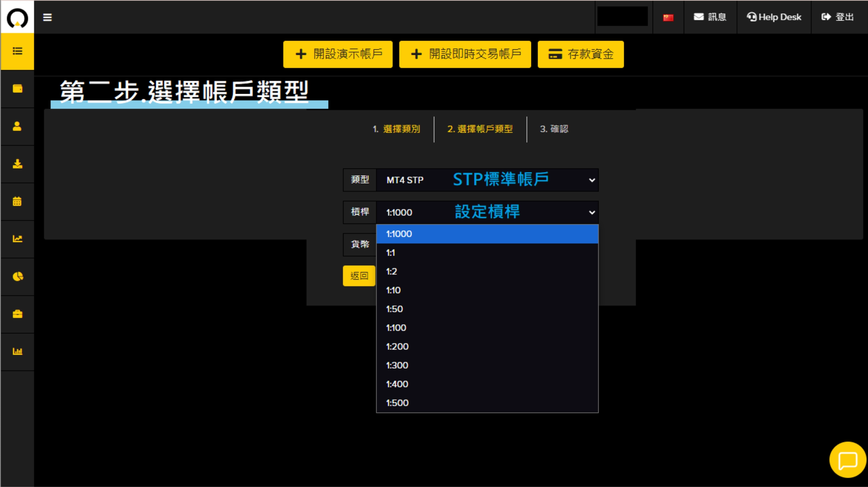Select leverage option 1:10
This screenshot has width=868, height=487.
[487, 290]
